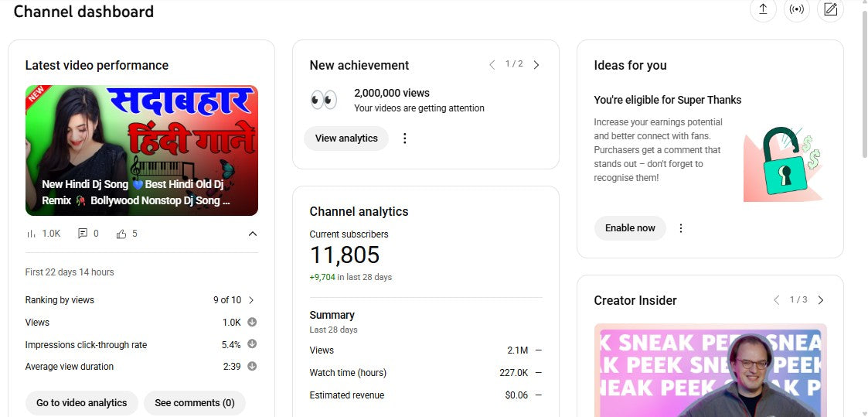Open the Hindi Dj Song video thumbnail
The width and height of the screenshot is (868, 417).
pyautogui.click(x=141, y=150)
